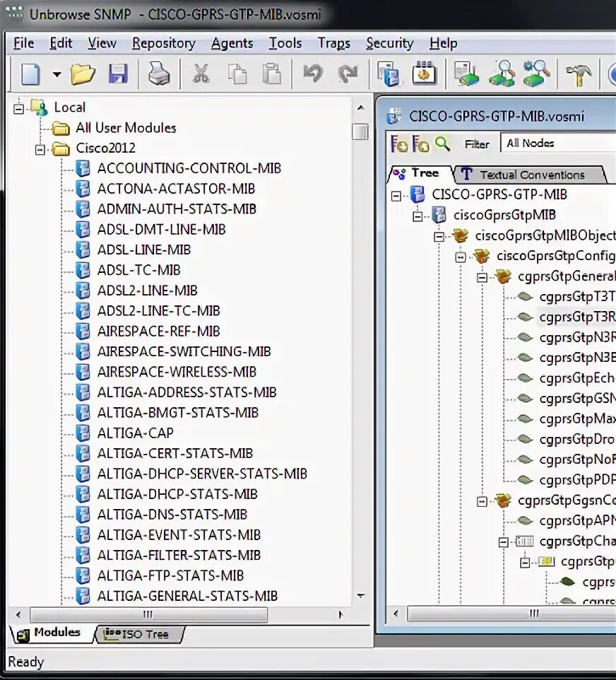
Task: Collapse the CISCO-GPRS-GTP-MIB tree root
Action: point(396,196)
